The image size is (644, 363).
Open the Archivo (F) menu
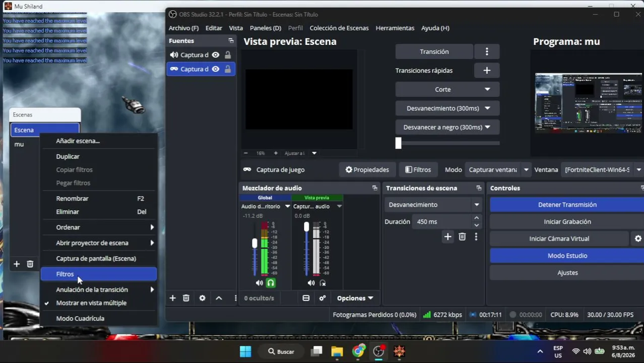pyautogui.click(x=183, y=28)
